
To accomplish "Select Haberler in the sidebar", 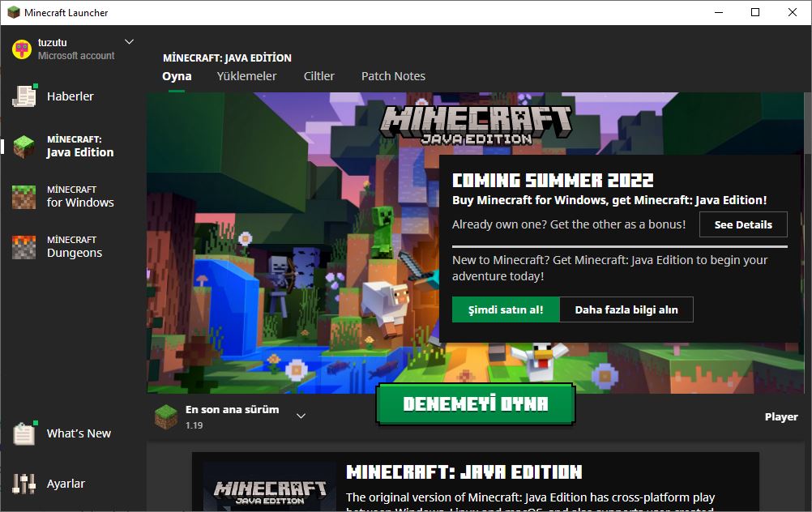I will [x=72, y=96].
